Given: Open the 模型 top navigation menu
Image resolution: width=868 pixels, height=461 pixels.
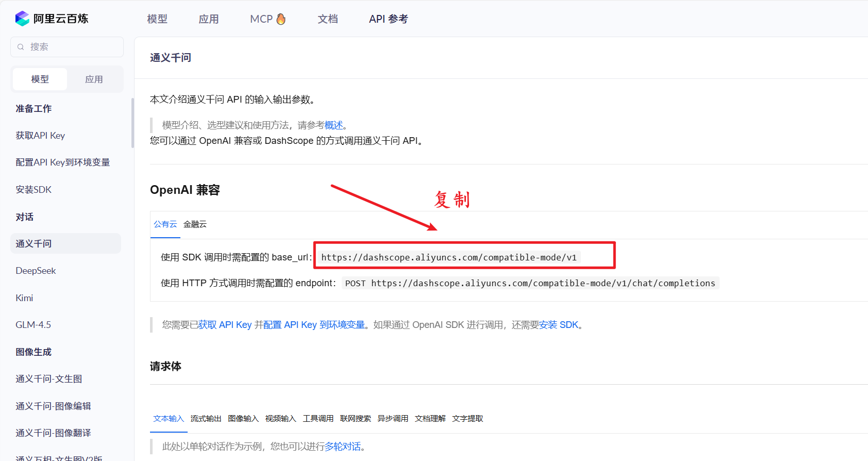Looking at the screenshot, I should tap(157, 19).
